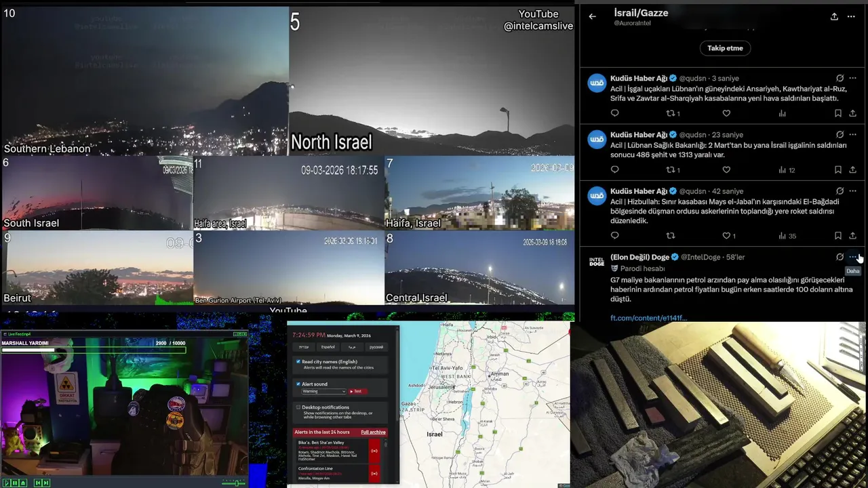The image size is (868, 488).
Task: Bookmark the 3 saniye Kudüs Haber Ağı tweet
Action: 838,113
